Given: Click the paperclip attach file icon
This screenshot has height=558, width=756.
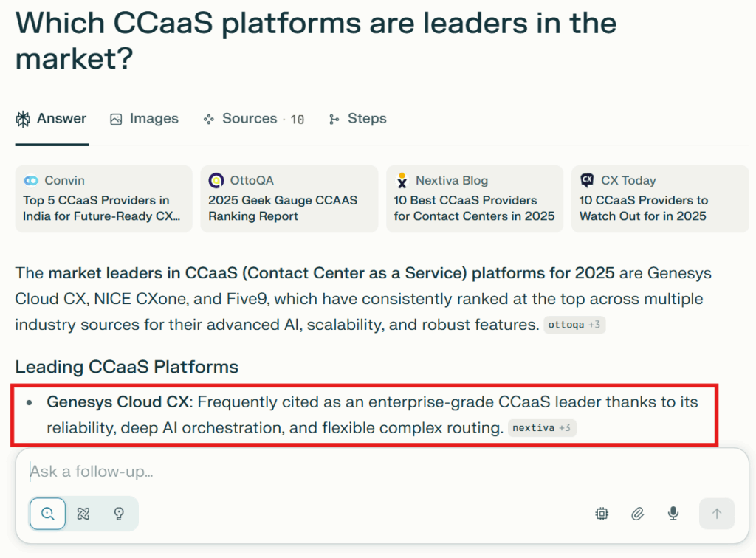Looking at the screenshot, I should coord(637,514).
